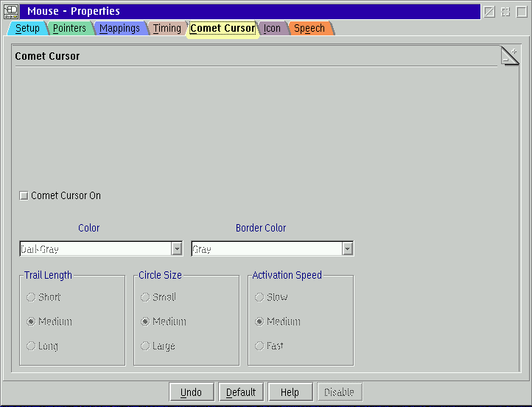Click the Mouse - Properties title bar
The image size is (532, 407).
[251, 12]
